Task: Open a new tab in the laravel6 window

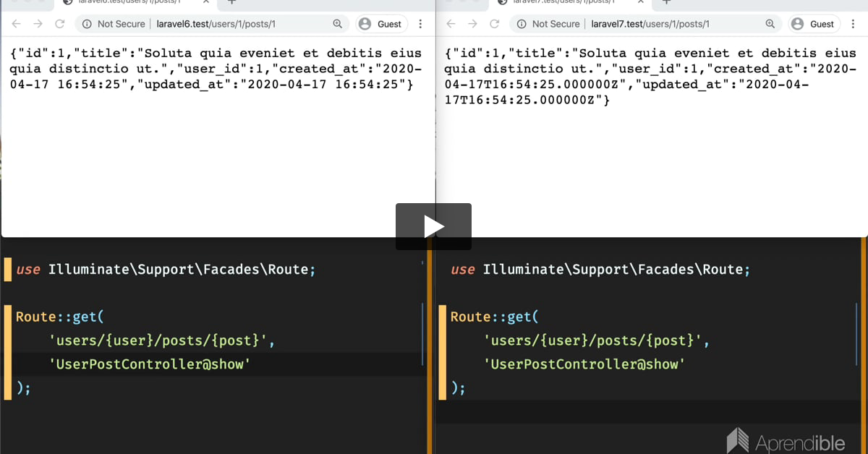Action: [x=232, y=3]
